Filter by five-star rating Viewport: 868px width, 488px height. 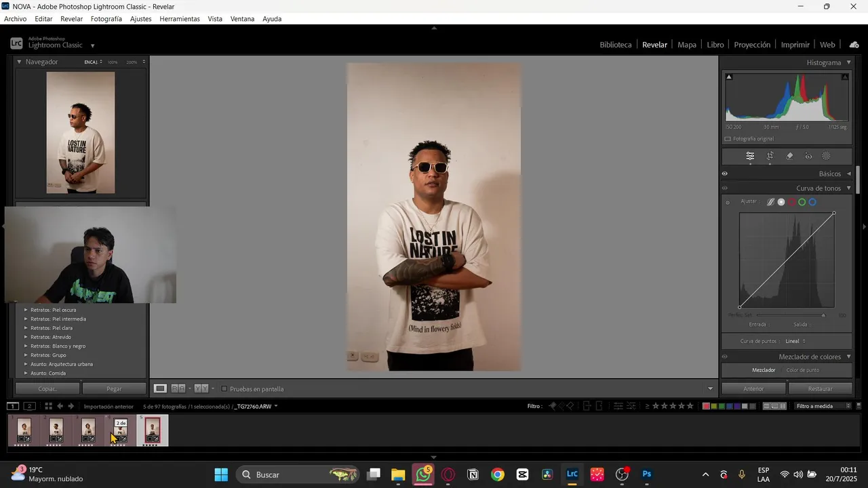click(690, 406)
